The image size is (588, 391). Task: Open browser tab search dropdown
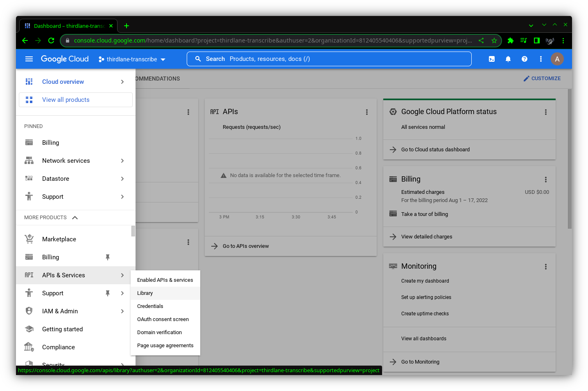[531, 25]
